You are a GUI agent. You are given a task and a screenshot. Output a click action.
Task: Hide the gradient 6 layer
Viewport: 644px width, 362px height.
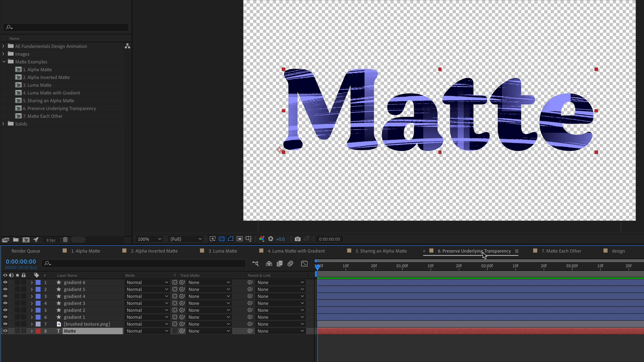click(5, 282)
